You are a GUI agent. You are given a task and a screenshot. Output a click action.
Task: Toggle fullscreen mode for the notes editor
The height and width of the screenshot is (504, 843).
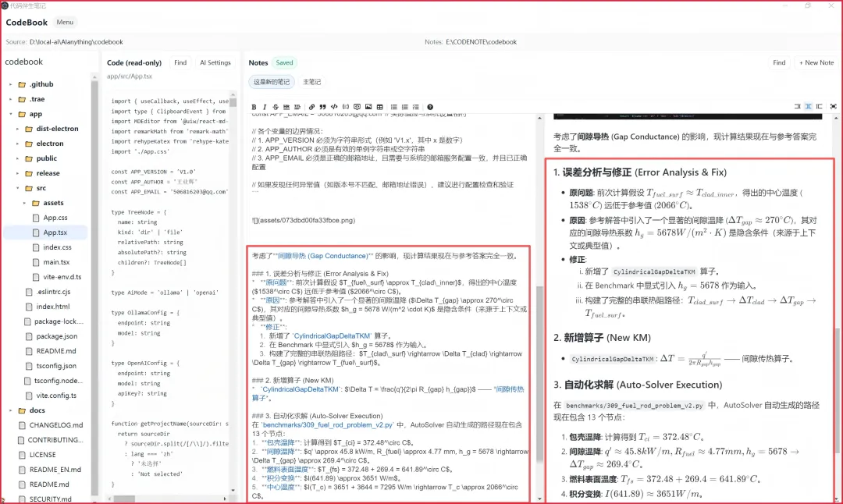click(834, 106)
